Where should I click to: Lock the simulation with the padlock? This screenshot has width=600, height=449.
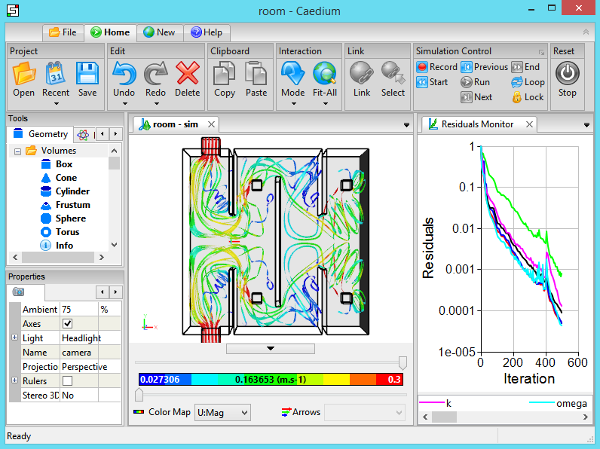[528, 97]
